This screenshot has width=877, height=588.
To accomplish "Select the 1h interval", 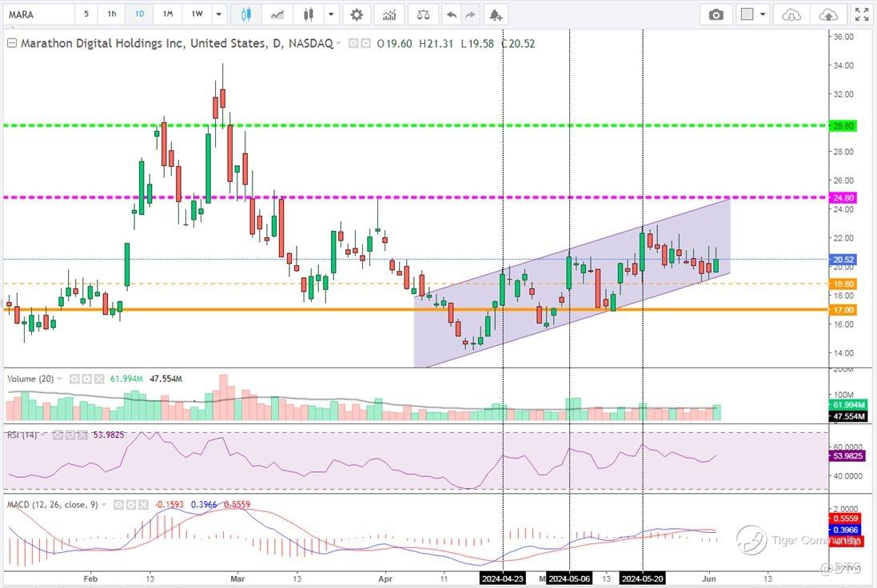I will pyautogui.click(x=112, y=14).
